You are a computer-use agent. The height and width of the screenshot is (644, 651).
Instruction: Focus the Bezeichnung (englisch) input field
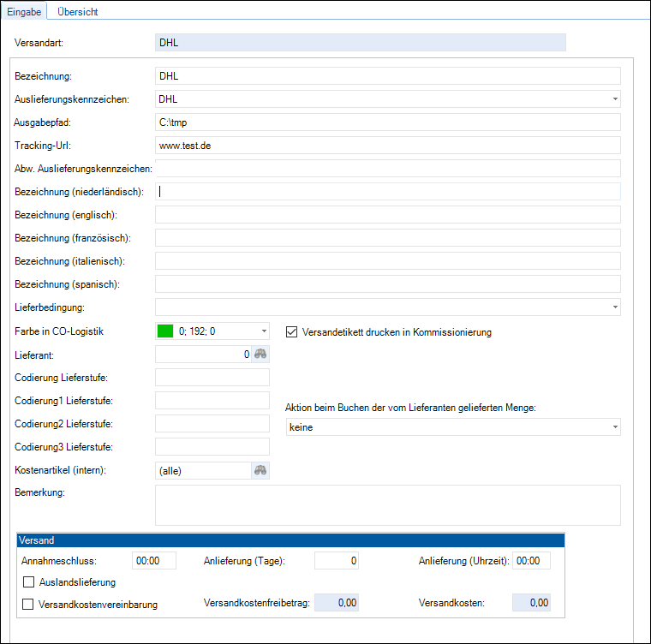(x=387, y=215)
